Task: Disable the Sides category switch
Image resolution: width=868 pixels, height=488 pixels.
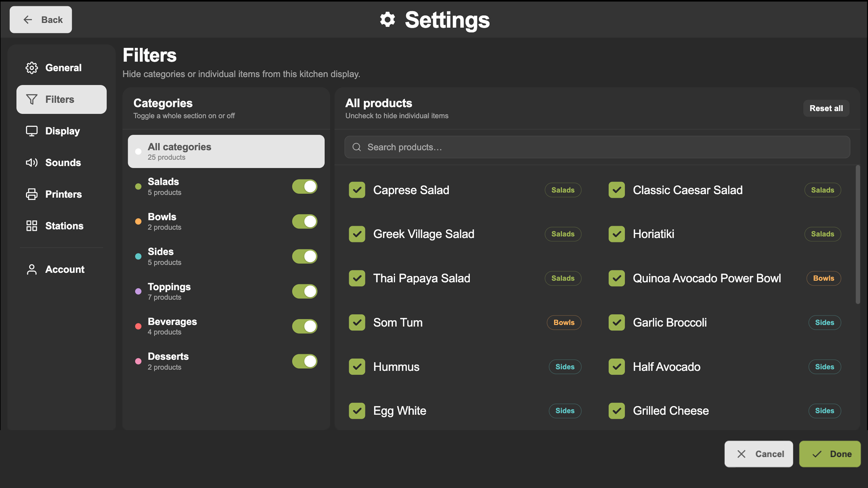Action: click(305, 257)
